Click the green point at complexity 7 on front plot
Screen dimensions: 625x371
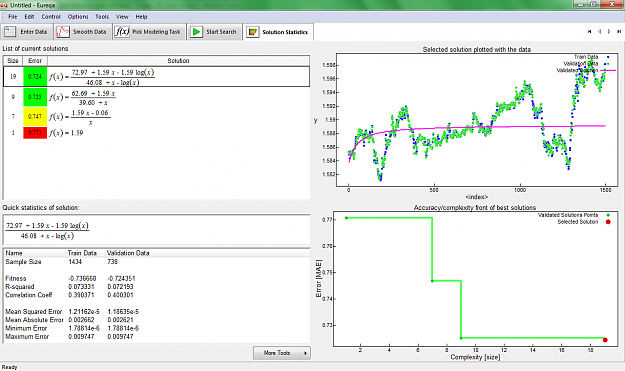[432, 281]
